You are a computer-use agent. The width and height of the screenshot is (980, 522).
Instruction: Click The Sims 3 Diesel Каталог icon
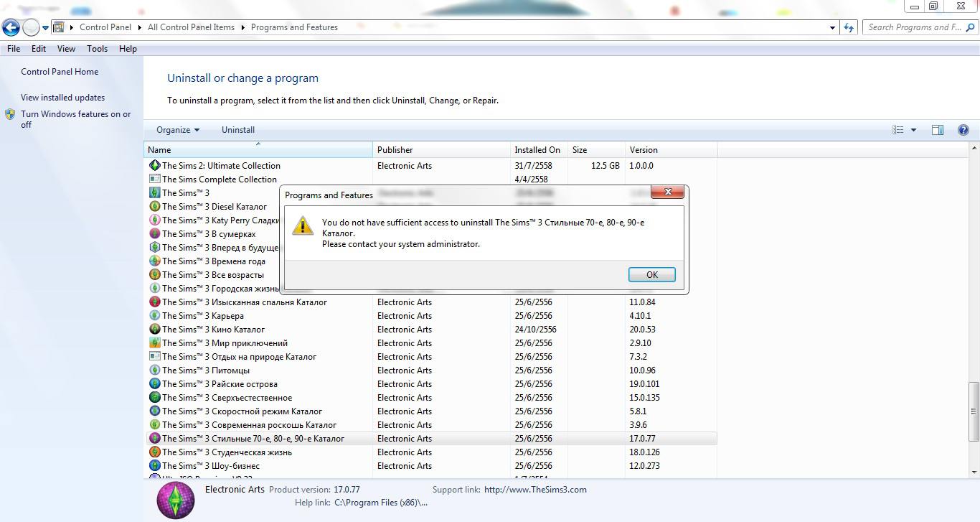tap(154, 207)
